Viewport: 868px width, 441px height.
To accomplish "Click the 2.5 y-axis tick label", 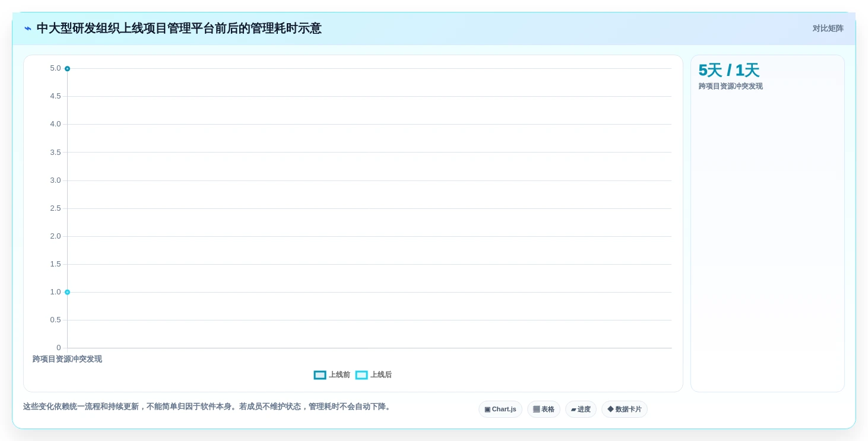I will [55, 208].
